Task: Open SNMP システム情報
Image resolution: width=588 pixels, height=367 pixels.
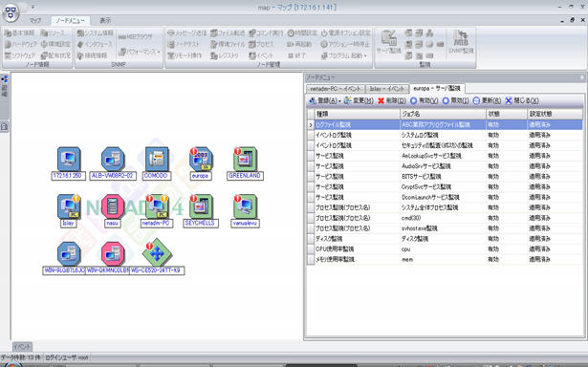Action: tap(95, 33)
